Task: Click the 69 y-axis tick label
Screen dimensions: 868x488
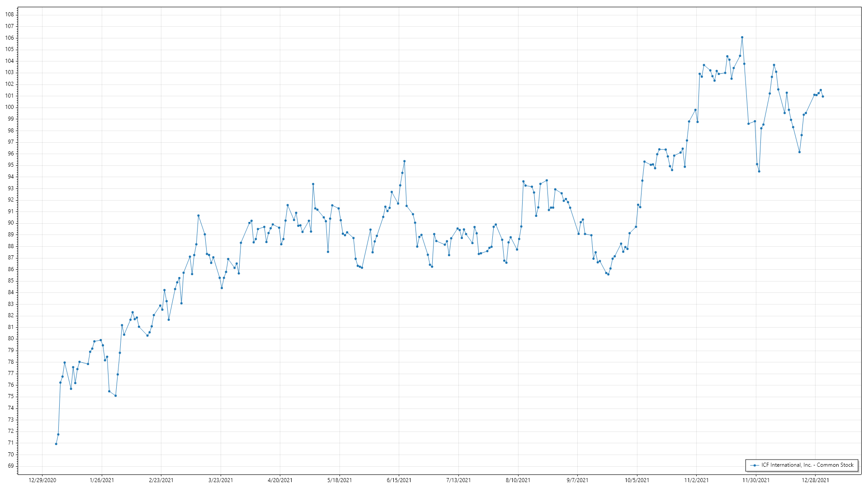Action: click(x=11, y=466)
